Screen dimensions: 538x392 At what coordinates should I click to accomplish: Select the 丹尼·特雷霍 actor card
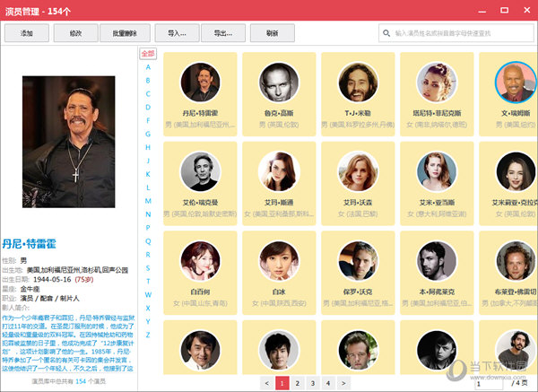point(200,94)
